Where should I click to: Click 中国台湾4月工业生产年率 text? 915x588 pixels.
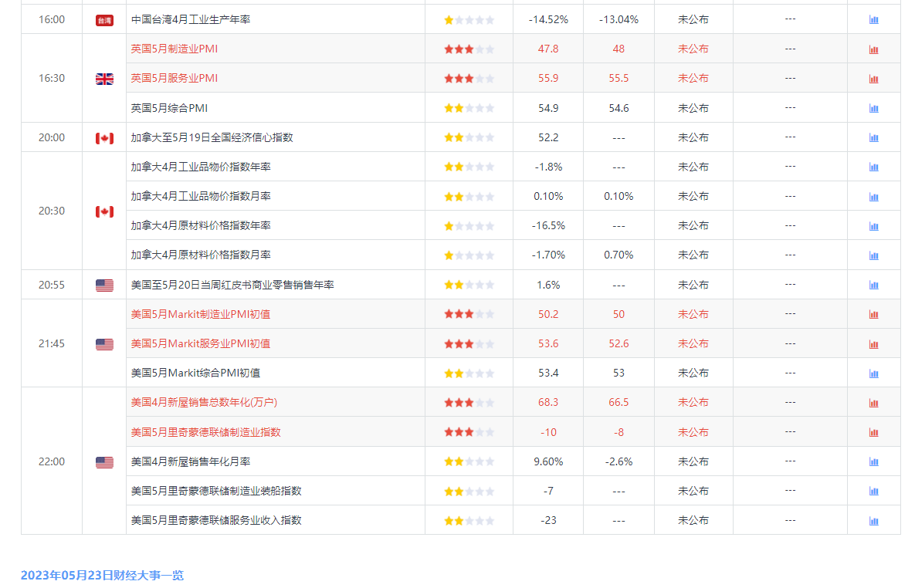pyautogui.click(x=191, y=19)
